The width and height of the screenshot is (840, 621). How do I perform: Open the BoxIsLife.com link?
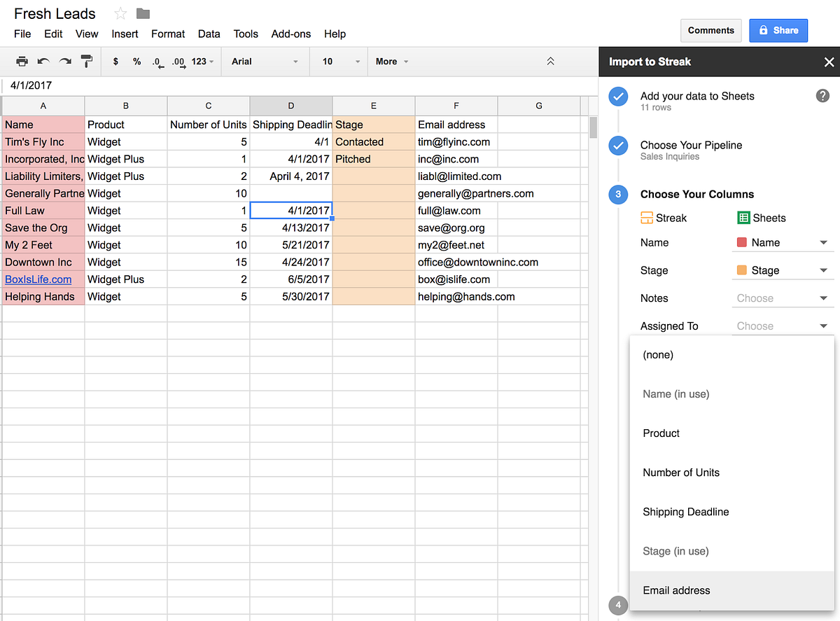coord(38,279)
